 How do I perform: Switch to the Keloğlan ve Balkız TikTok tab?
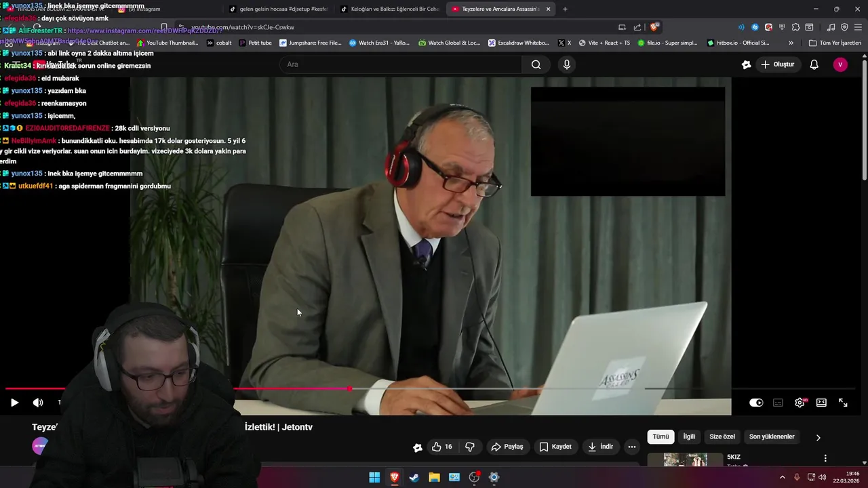(390, 9)
